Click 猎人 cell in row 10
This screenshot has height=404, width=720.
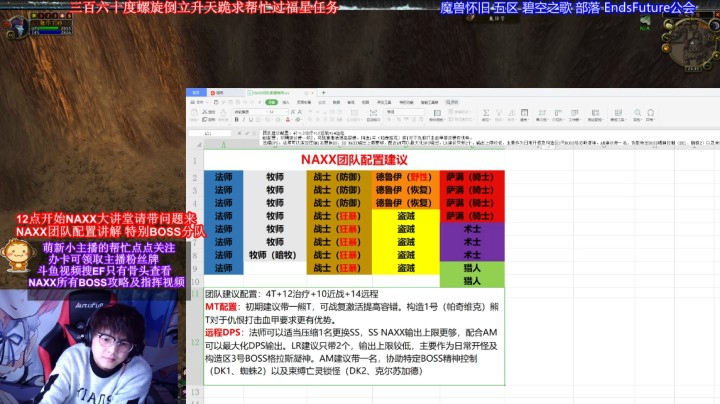472,281
